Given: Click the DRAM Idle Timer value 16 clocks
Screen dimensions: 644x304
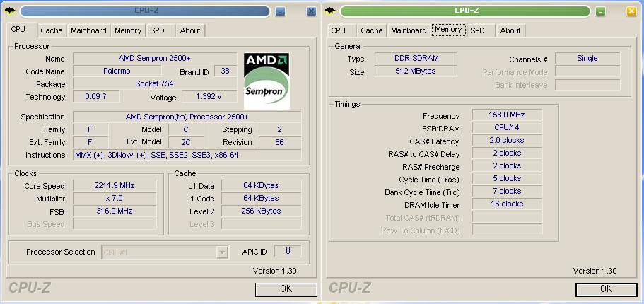Looking at the screenshot, I should click(x=508, y=204).
